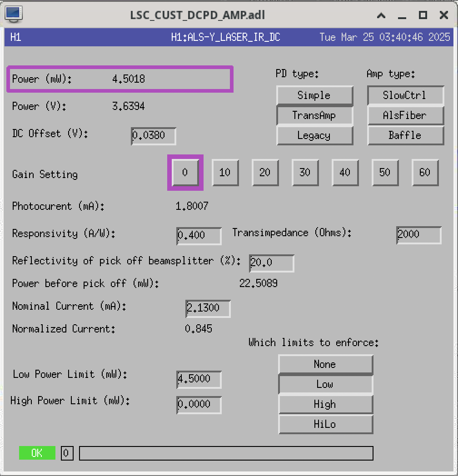Screen dimensions: 458x476
Task: Set gain setting to 50
Action: click(385, 173)
